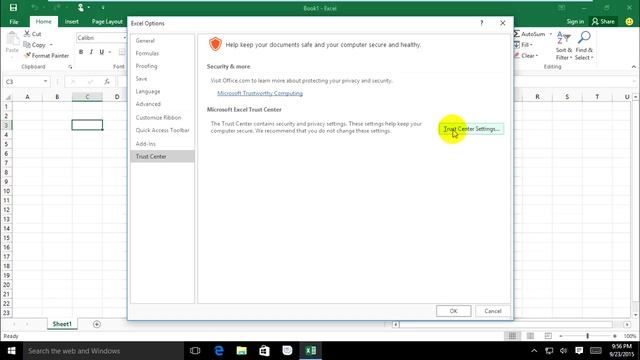Click the dialog help question mark
Screen dimensions: 640x360
tap(482, 23)
